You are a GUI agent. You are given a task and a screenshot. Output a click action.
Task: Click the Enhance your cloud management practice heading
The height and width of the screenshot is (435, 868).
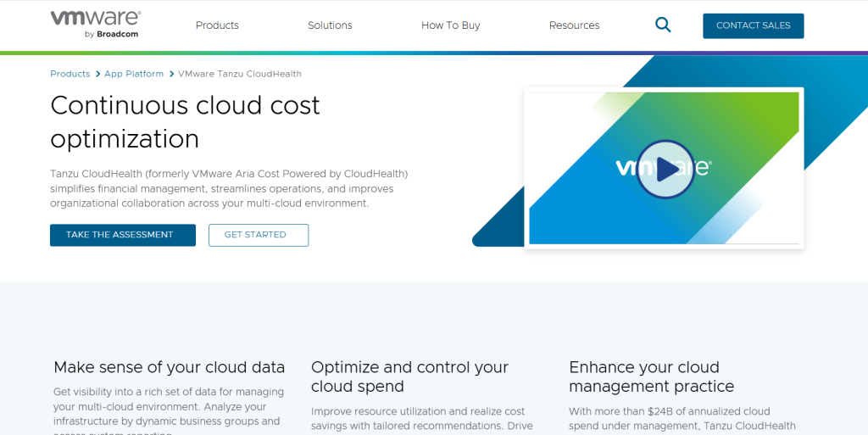pyautogui.click(x=652, y=376)
